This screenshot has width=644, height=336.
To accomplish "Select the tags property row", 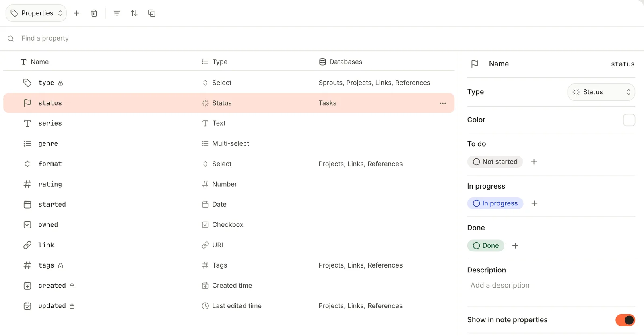I will pyautogui.click(x=229, y=265).
